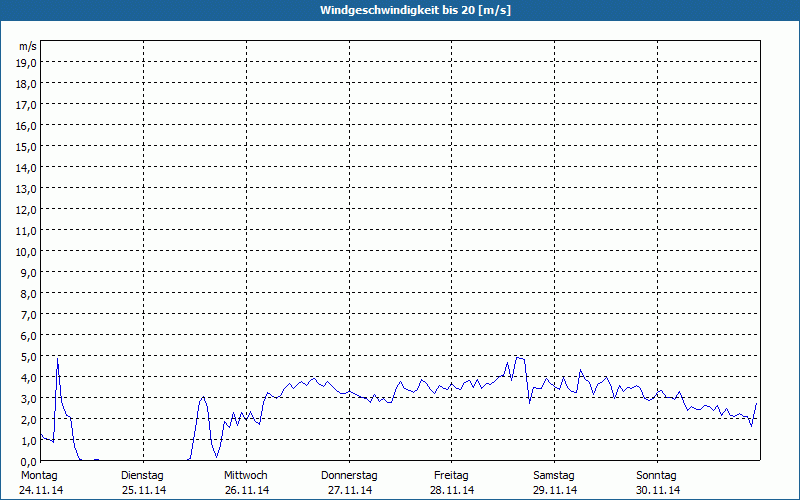This screenshot has width=800, height=500.
Task: Click the 10,0 value on the y-axis
Action: (x=27, y=251)
